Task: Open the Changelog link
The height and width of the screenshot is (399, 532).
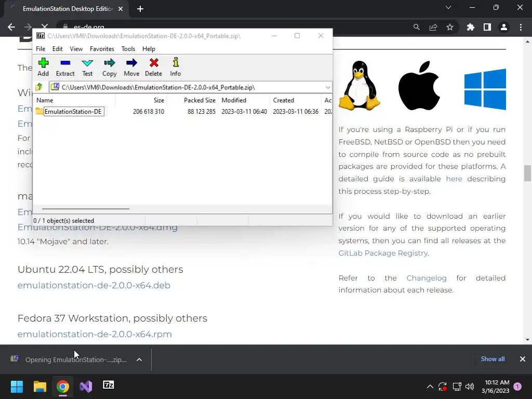Action: click(427, 278)
